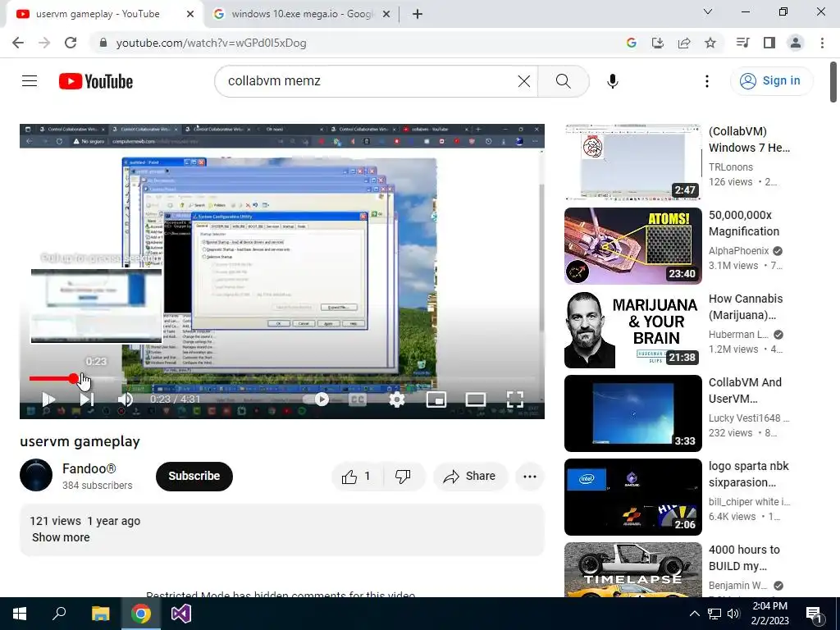Open the CollabVM Windows 7 video thumbnail
This screenshot has height=630, width=840.
click(x=632, y=162)
